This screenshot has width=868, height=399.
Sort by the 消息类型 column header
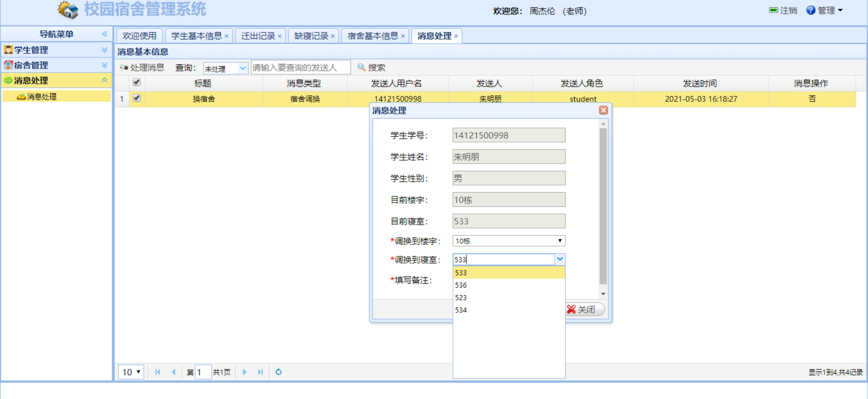pos(304,83)
